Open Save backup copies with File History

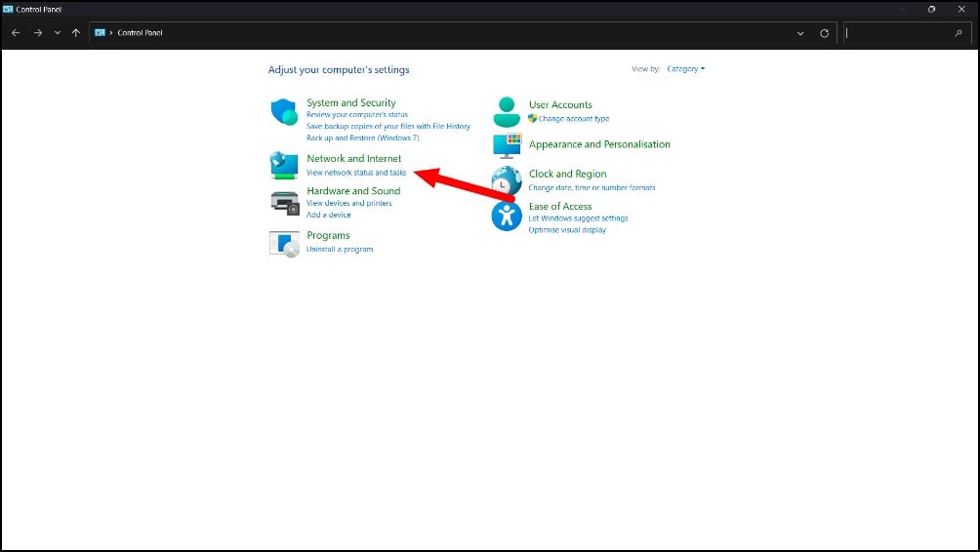pos(388,126)
